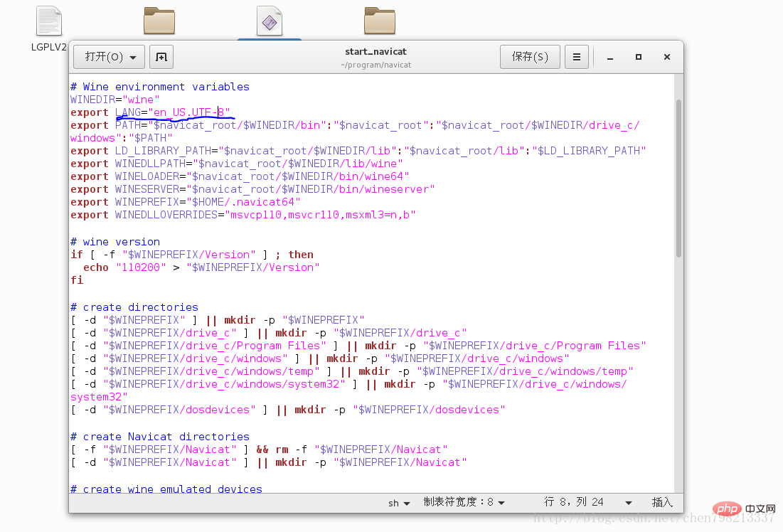Open the sh language selector dropdown
This screenshot has height=532, width=783.
click(x=399, y=503)
